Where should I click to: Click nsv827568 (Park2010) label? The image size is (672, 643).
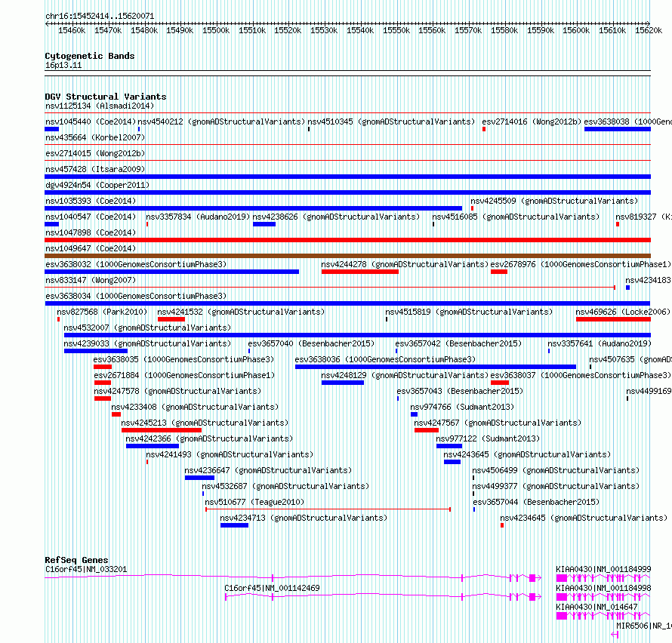102,312
